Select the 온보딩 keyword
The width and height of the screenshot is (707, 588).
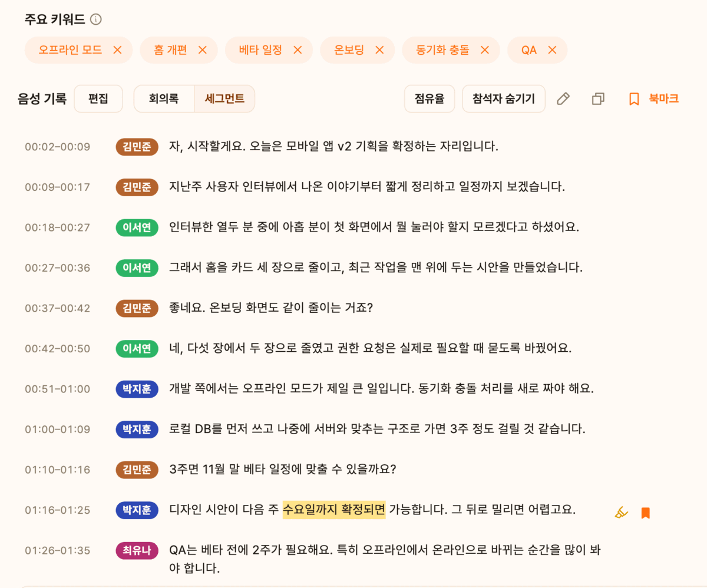point(349,50)
